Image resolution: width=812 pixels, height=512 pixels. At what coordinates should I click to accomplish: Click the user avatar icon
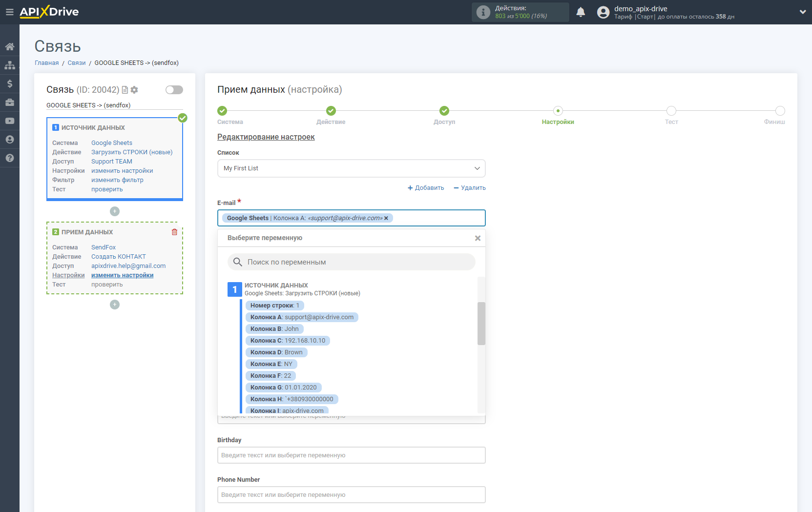tap(604, 12)
